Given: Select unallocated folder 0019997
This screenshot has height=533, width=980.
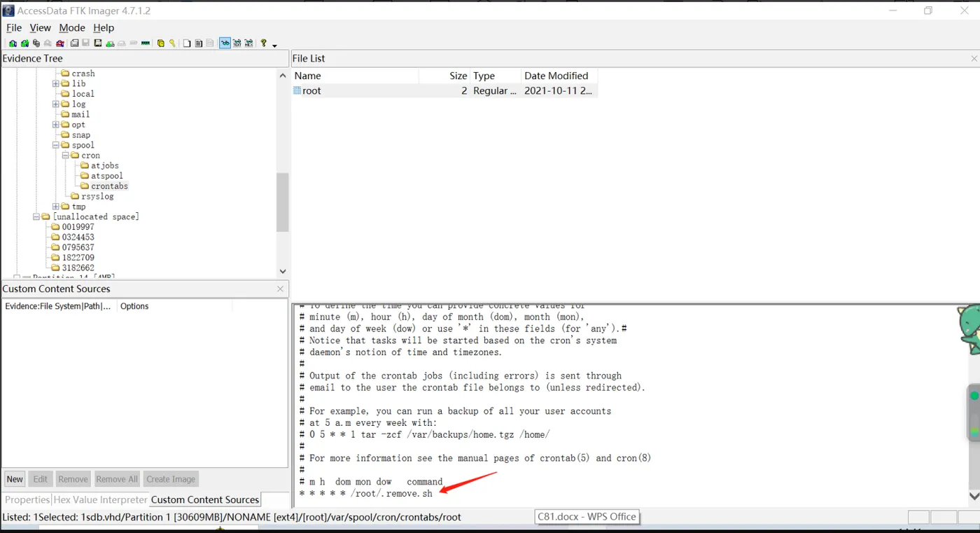Looking at the screenshot, I should [x=78, y=227].
